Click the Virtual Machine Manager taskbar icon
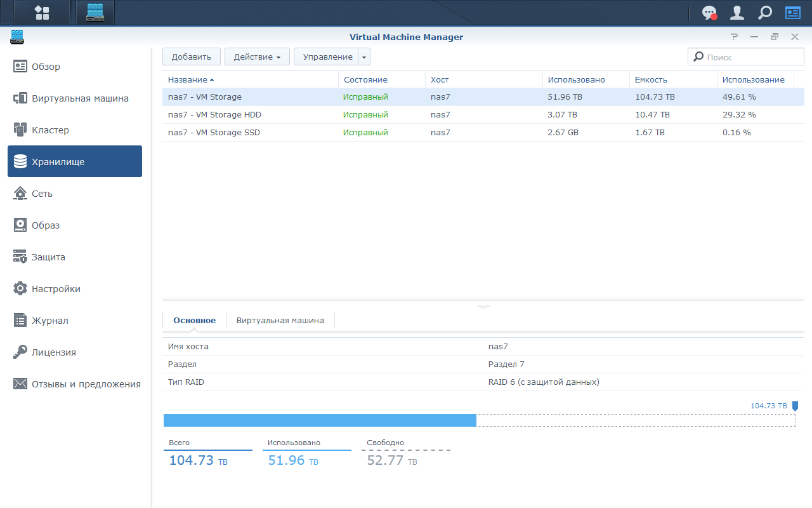This screenshot has height=508, width=812. [95, 12]
